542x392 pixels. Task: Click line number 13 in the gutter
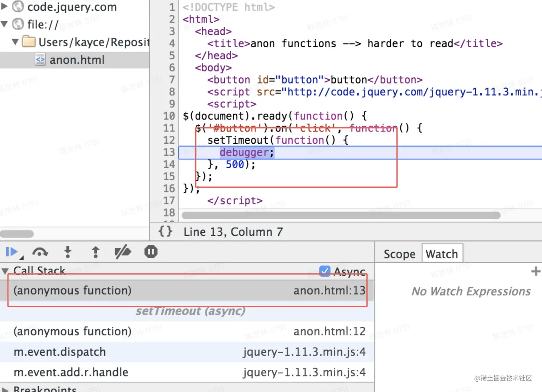pyautogui.click(x=169, y=152)
